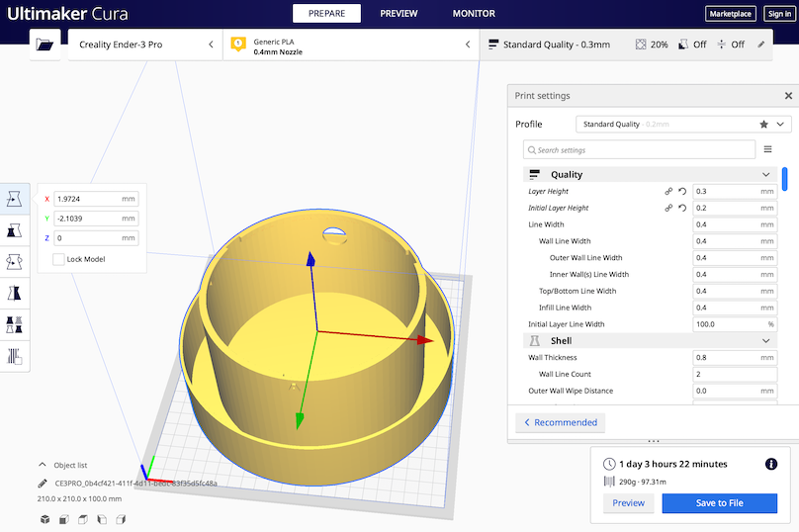
Task: Click the X position field
Action: pyautogui.click(x=96, y=199)
